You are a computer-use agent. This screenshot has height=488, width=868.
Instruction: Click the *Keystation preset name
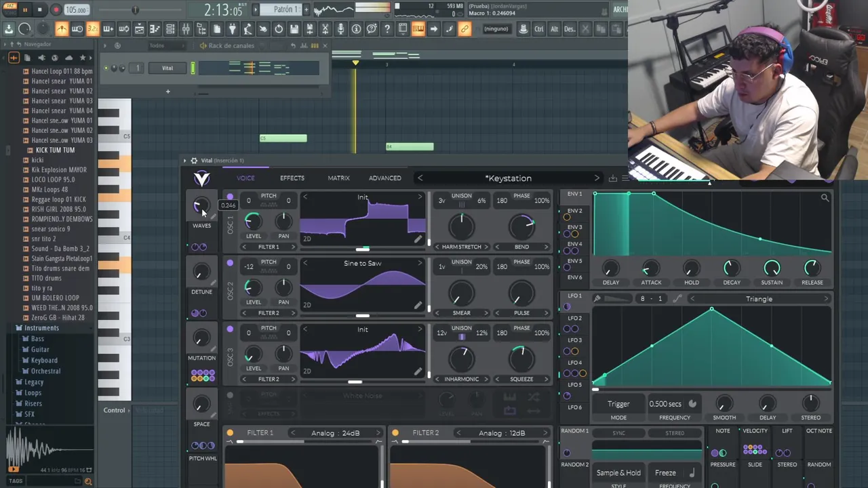(x=508, y=178)
